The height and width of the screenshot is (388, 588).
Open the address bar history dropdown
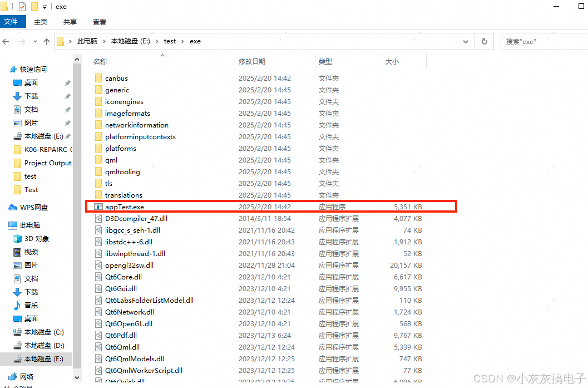pyautogui.click(x=466, y=41)
